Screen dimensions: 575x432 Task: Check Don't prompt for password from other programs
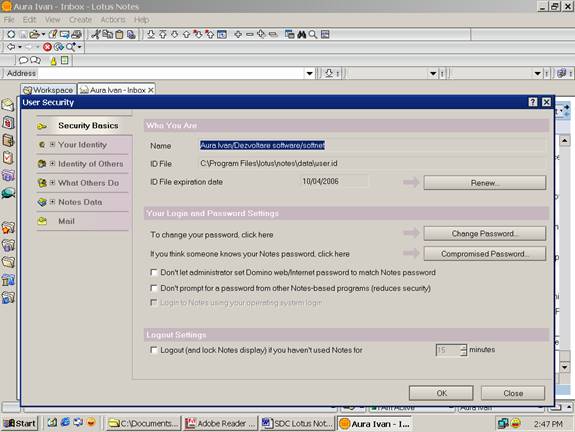click(x=154, y=288)
